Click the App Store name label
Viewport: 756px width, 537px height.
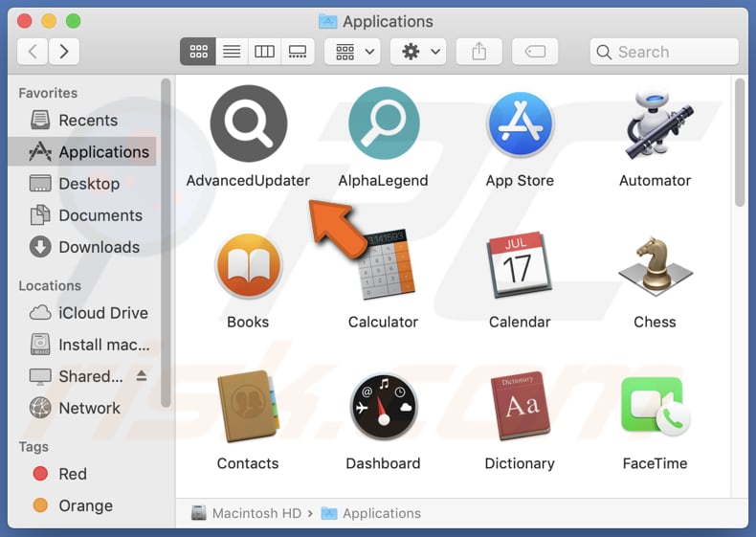(520, 181)
